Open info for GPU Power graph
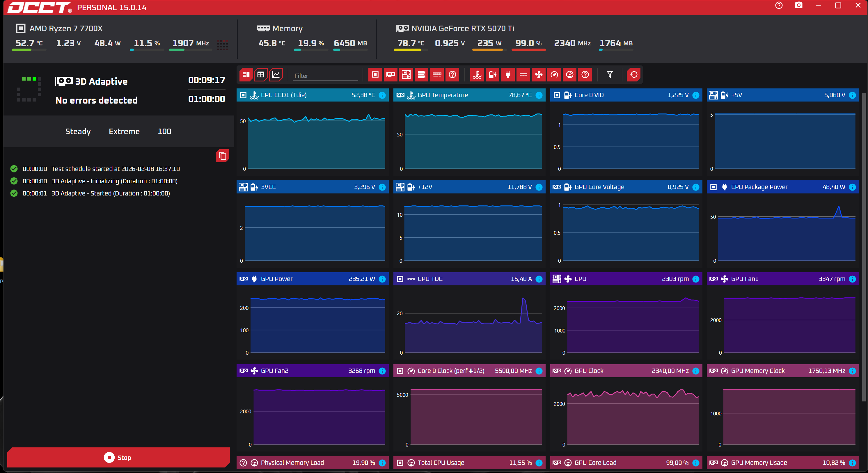The height and width of the screenshot is (473, 868). point(382,279)
